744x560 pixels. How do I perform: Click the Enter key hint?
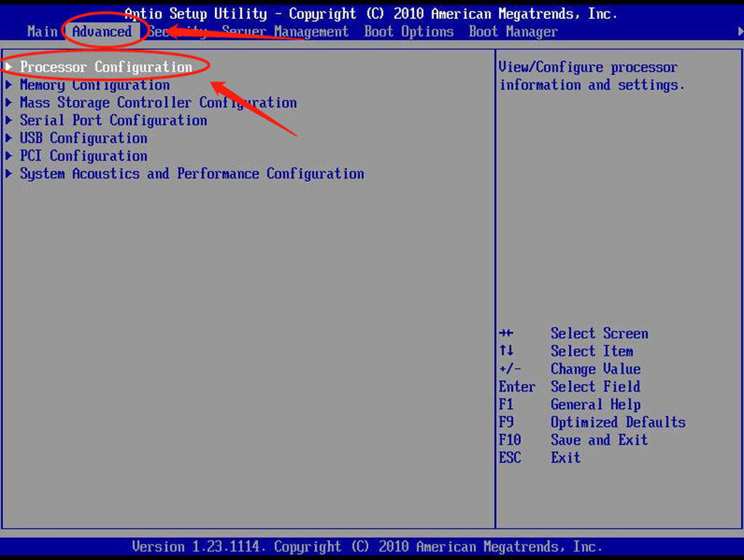tap(517, 386)
